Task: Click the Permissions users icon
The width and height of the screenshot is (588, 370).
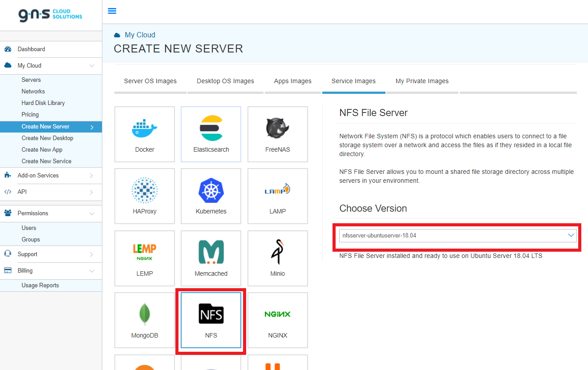Action: coord(8,213)
